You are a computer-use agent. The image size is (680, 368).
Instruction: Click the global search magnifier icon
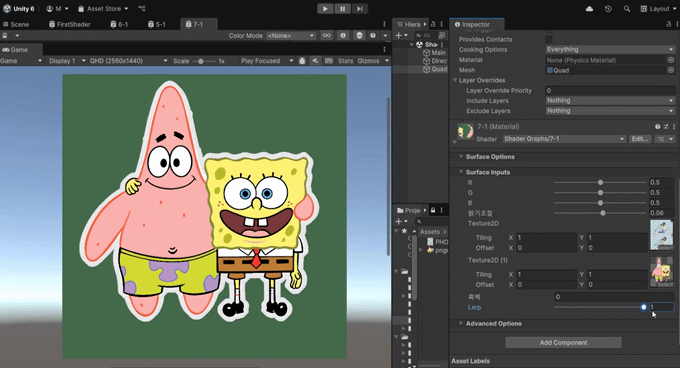627,9
